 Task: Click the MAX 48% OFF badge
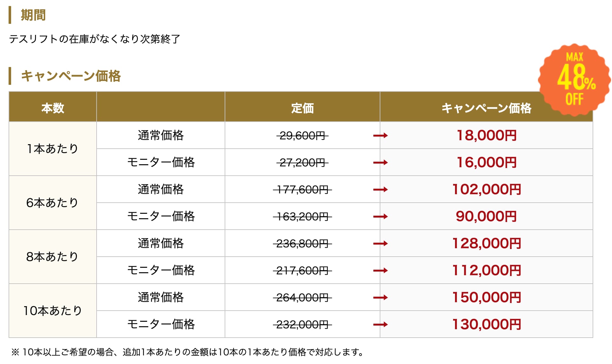tap(575, 79)
